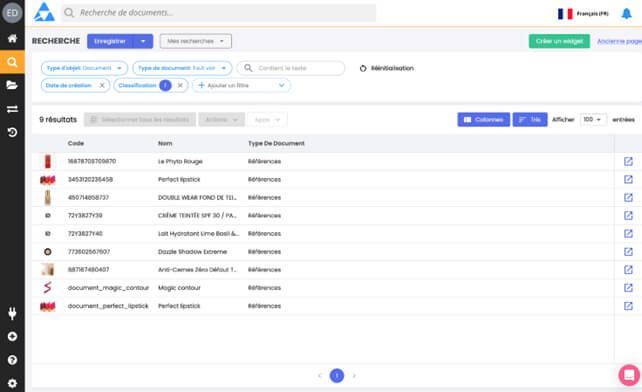
Task: Open external link icon for Anti-Cernes row
Action: point(628,270)
